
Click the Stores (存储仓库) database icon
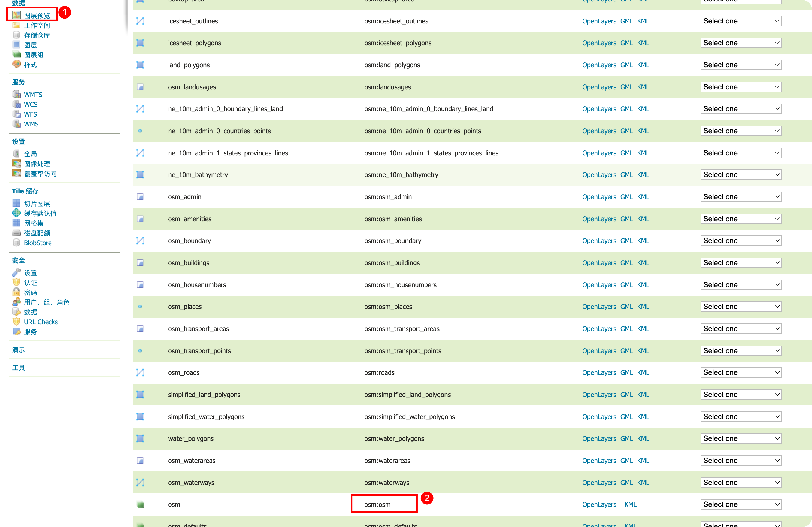coord(16,35)
